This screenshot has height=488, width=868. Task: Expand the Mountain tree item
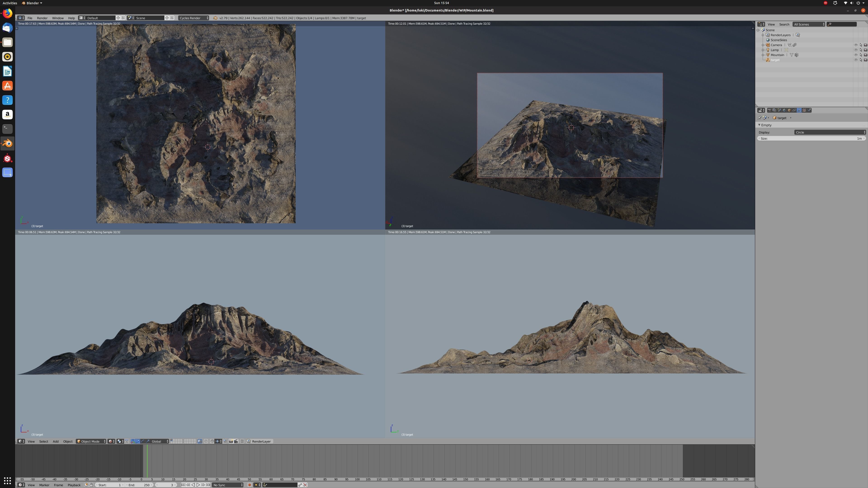(763, 55)
